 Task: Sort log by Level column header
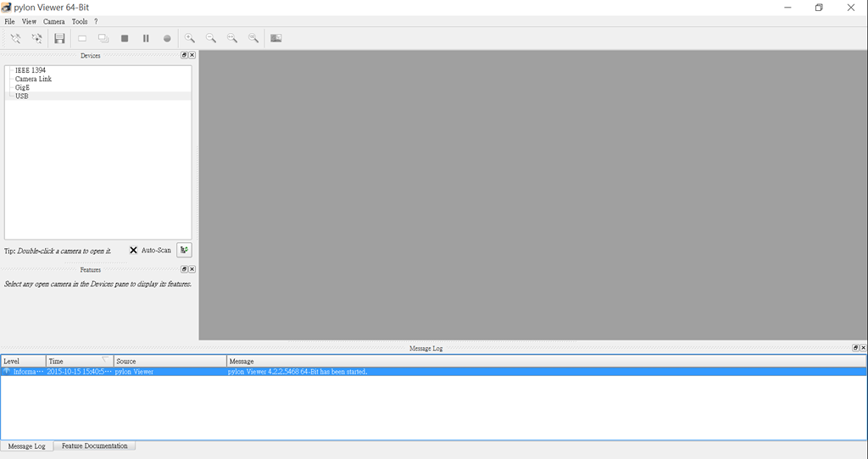(23, 361)
